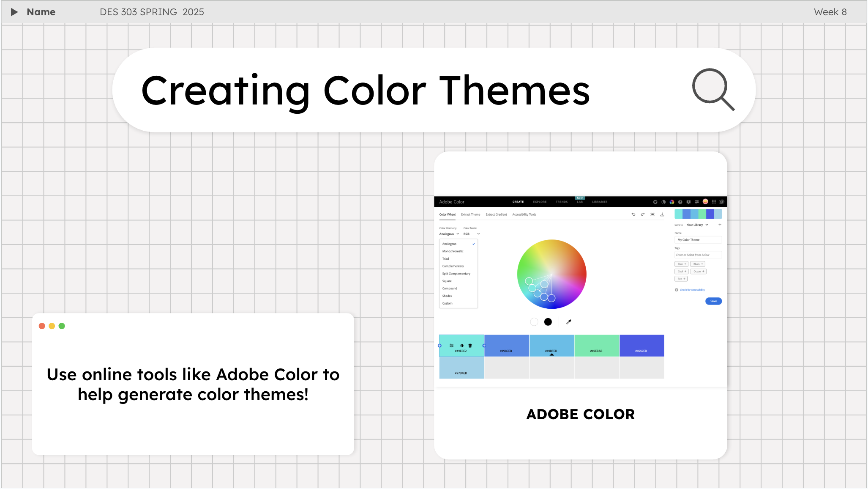
Task: Open the EXPLORE menu item
Action: click(x=540, y=202)
